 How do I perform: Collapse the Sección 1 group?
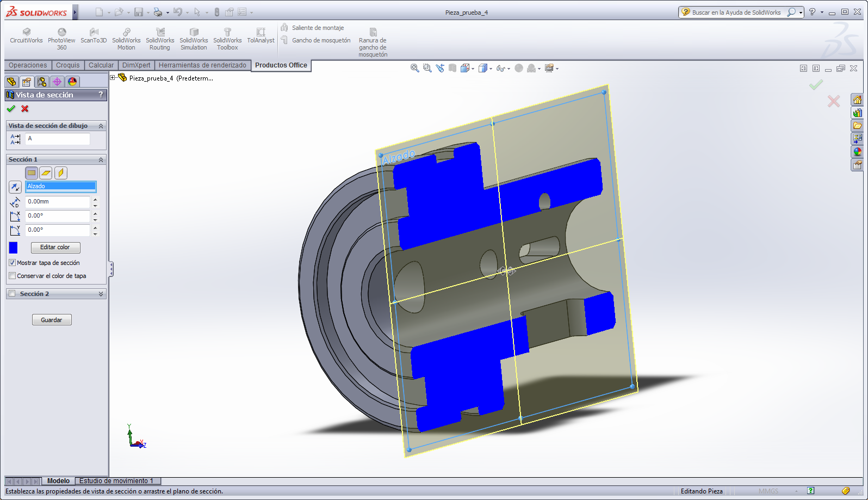click(101, 159)
